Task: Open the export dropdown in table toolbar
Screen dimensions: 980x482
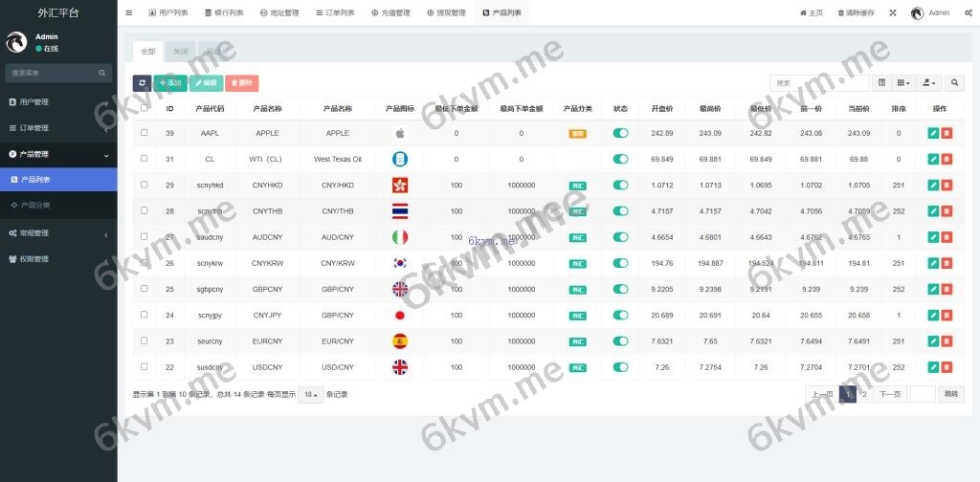Action: pos(929,83)
